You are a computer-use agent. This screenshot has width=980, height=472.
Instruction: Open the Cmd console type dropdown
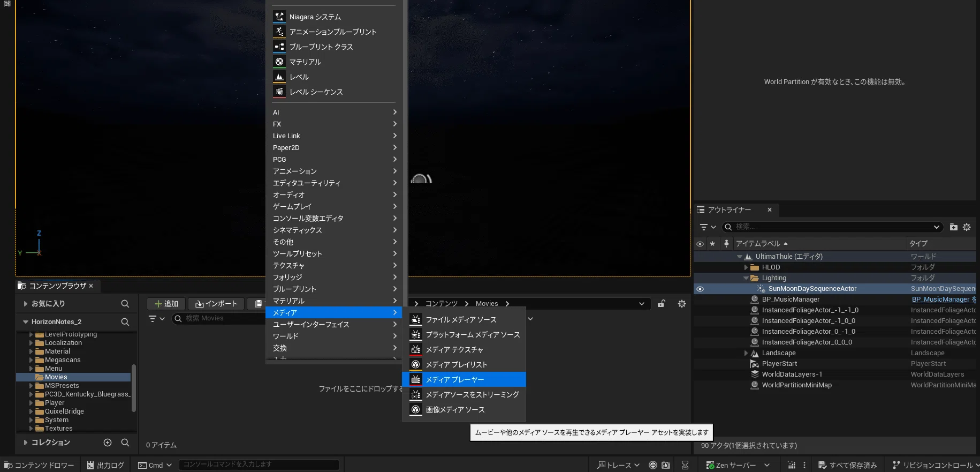[x=155, y=465]
